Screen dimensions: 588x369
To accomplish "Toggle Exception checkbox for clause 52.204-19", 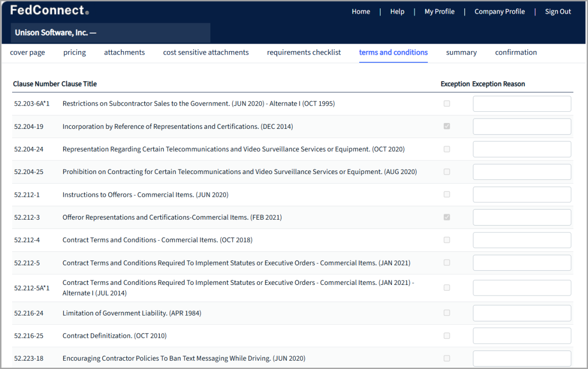I will (x=447, y=126).
